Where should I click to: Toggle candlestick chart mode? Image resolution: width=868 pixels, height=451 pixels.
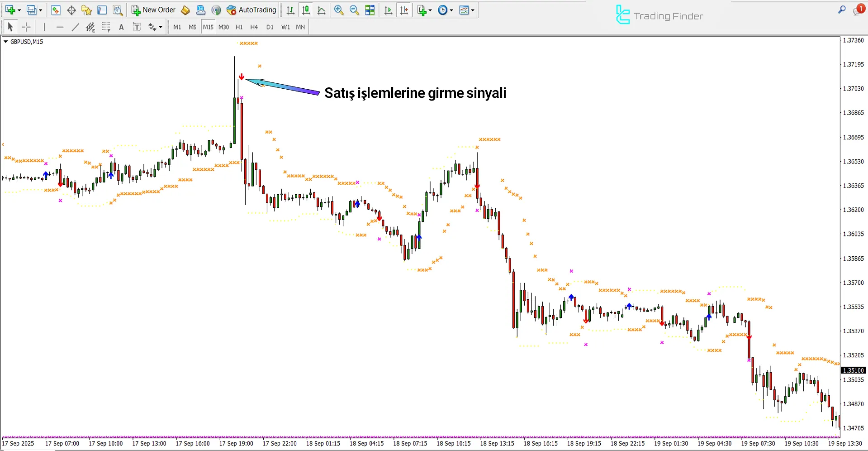(306, 10)
